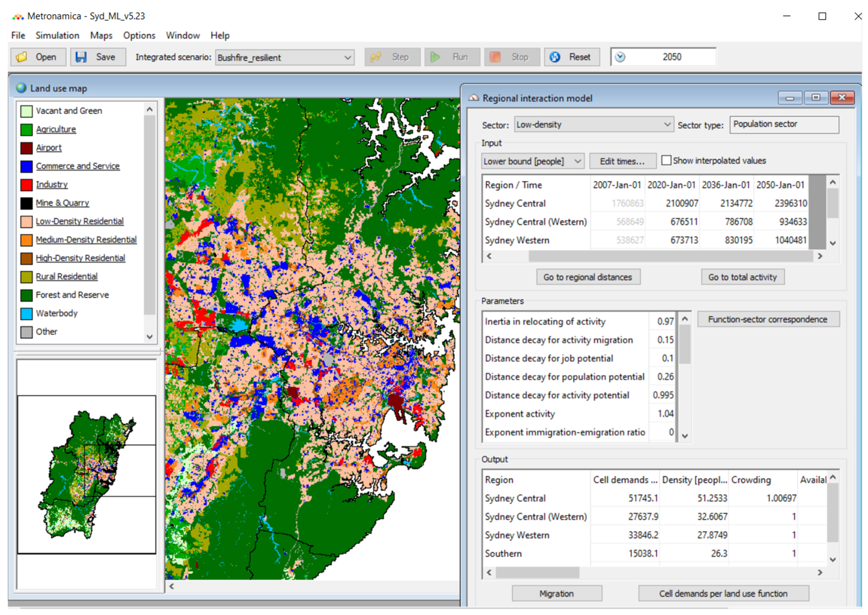Click the Step footprints icon
Viewport: 868px width, 615px height.
[375, 57]
